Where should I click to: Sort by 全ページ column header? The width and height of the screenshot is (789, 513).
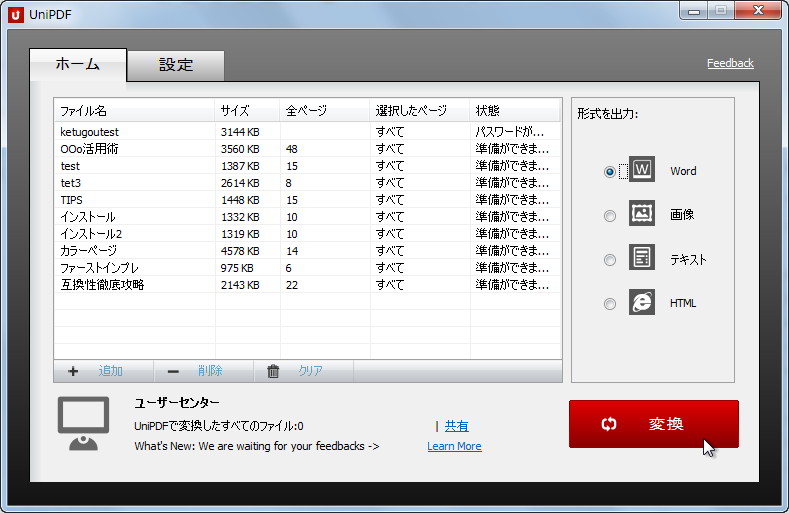click(325, 111)
